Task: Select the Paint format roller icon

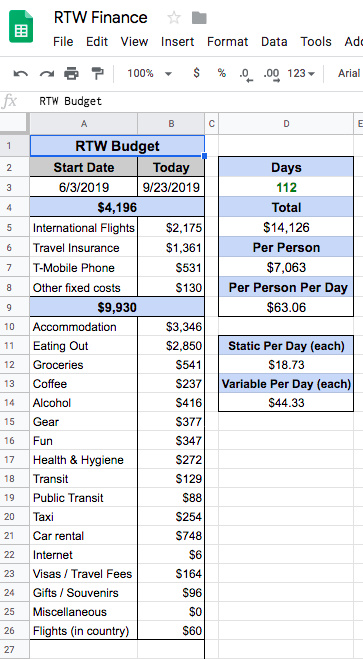Action: (x=97, y=74)
